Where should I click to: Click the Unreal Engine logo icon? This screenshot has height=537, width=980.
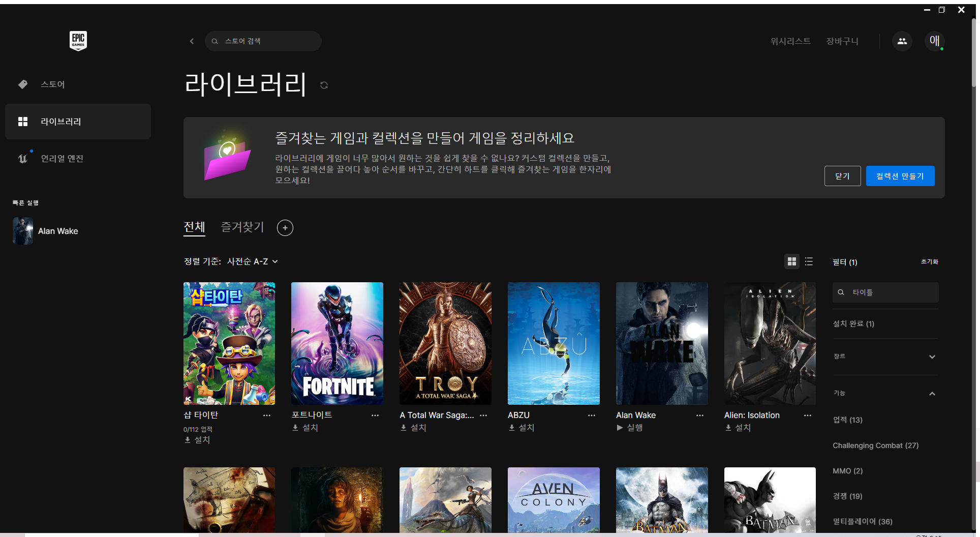pyautogui.click(x=23, y=159)
